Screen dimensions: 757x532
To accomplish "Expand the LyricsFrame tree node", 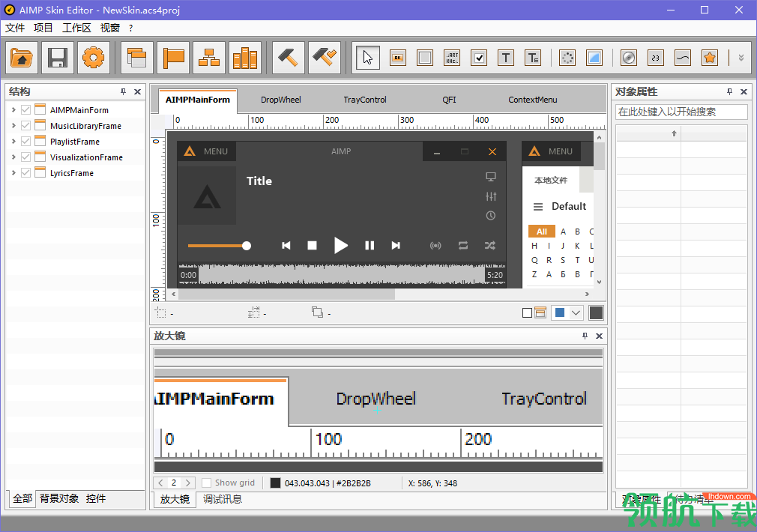I will tap(13, 173).
